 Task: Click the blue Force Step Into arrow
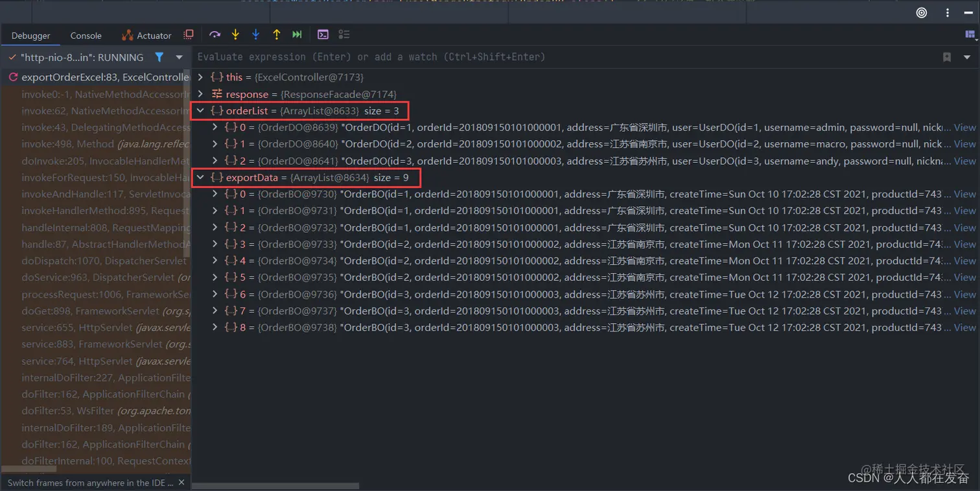click(x=256, y=35)
